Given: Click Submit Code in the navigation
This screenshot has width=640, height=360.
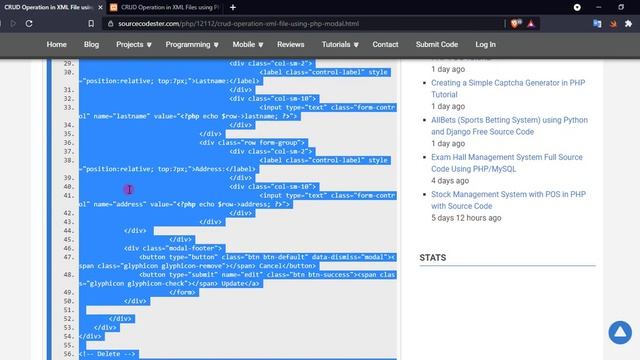Looking at the screenshot, I should click(x=437, y=44).
